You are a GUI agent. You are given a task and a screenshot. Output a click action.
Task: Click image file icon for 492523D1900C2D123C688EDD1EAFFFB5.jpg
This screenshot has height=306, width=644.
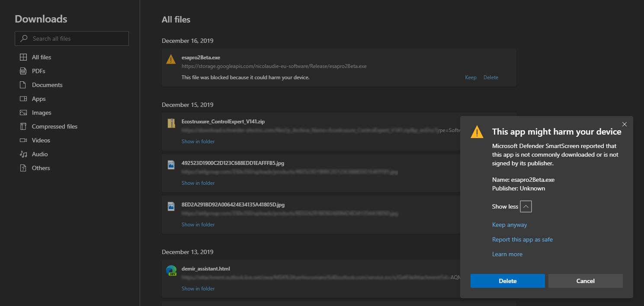(171, 165)
